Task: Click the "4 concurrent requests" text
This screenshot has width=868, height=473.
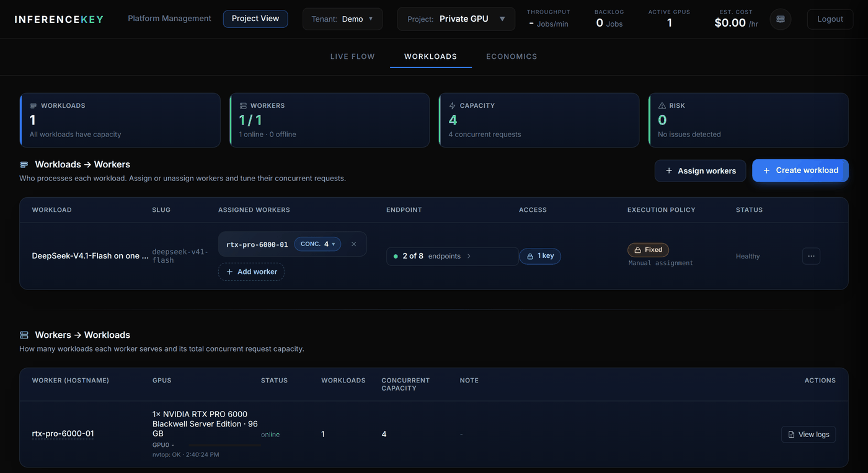Action: point(485,135)
